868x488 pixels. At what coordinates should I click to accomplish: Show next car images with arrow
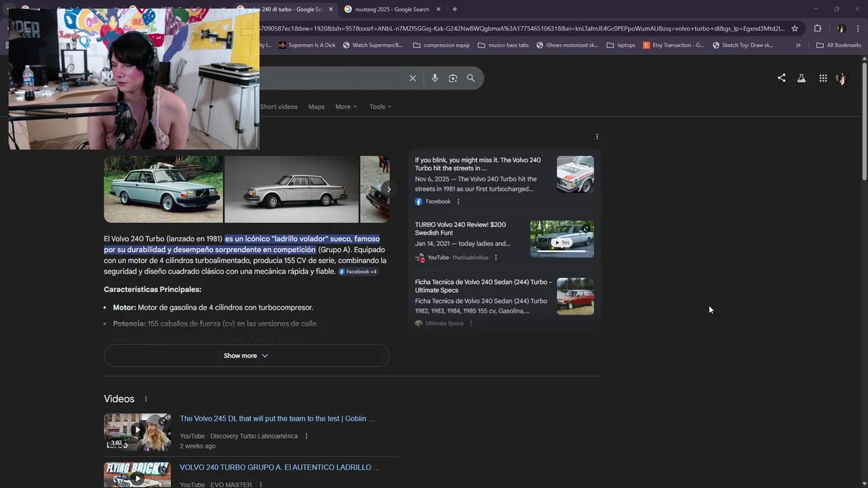coord(388,189)
